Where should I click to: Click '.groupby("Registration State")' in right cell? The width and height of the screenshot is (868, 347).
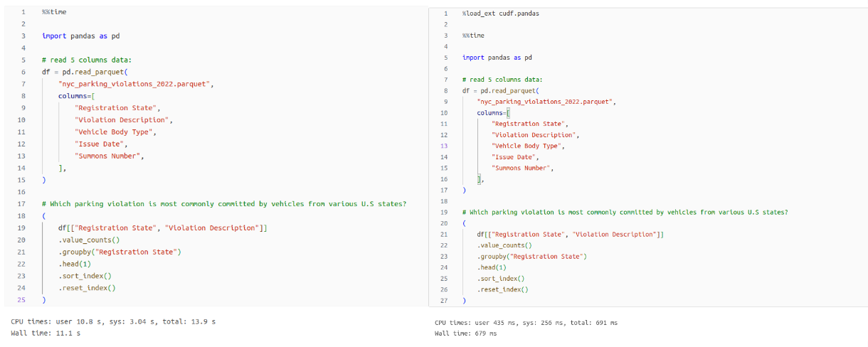[531, 256]
